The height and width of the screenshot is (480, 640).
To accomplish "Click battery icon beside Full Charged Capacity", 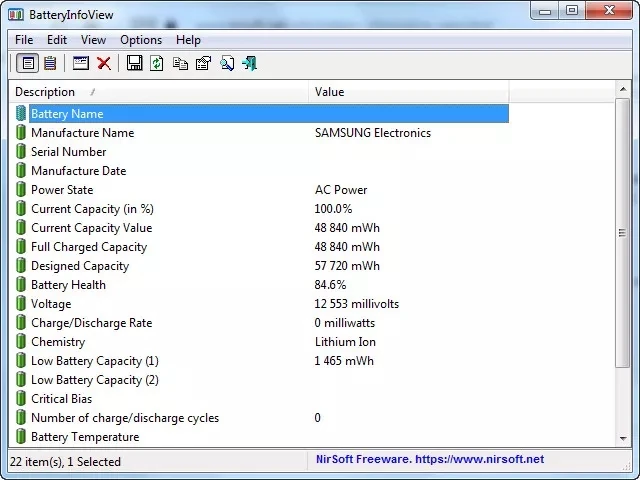I will (x=21, y=247).
